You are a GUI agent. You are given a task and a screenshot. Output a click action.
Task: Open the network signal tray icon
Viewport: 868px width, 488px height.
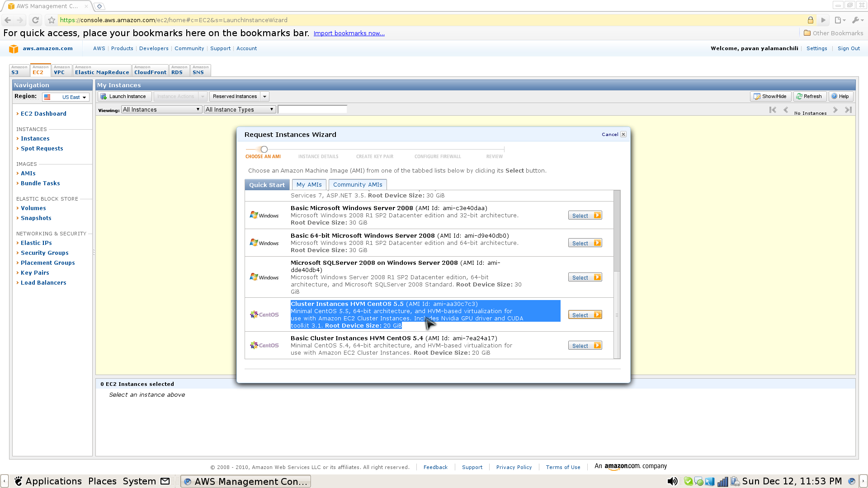point(723,481)
